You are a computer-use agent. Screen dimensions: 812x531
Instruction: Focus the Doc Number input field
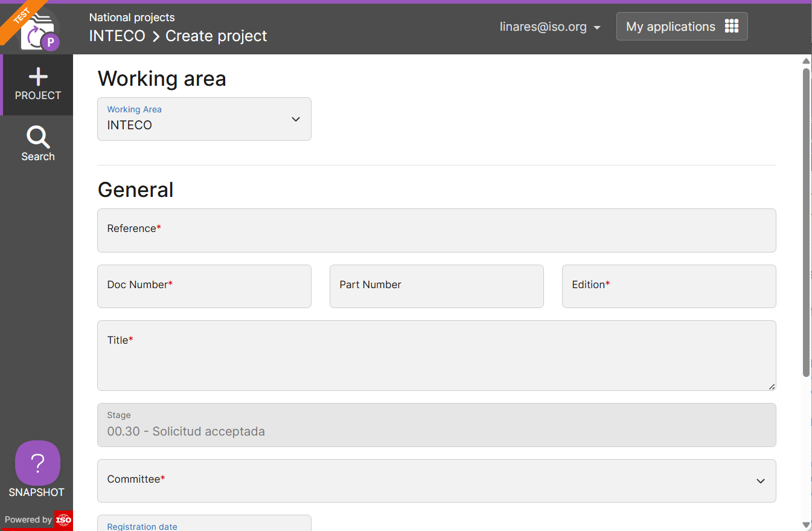204,286
